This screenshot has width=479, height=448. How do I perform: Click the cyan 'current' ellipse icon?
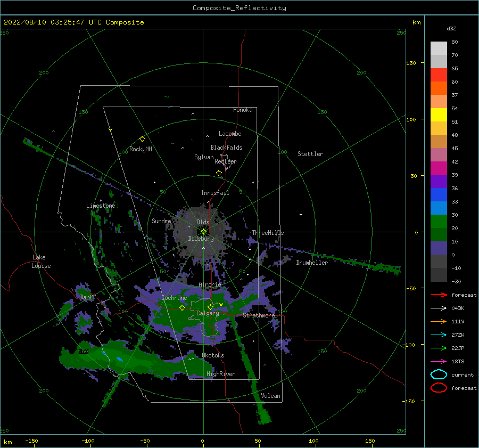coord(439,374)
